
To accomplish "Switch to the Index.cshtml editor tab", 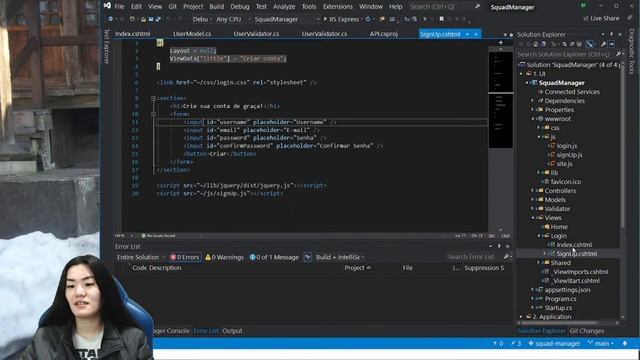I will click(132, 34).
